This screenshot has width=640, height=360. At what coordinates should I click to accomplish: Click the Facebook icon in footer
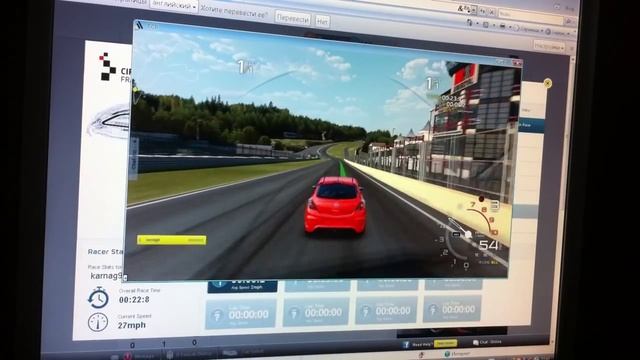click(406, 345)
